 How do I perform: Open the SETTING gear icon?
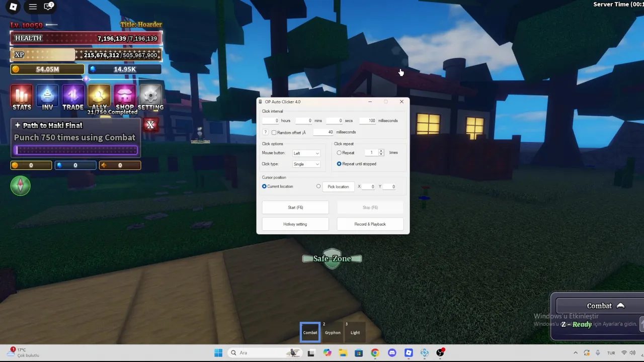pos(150,98)
